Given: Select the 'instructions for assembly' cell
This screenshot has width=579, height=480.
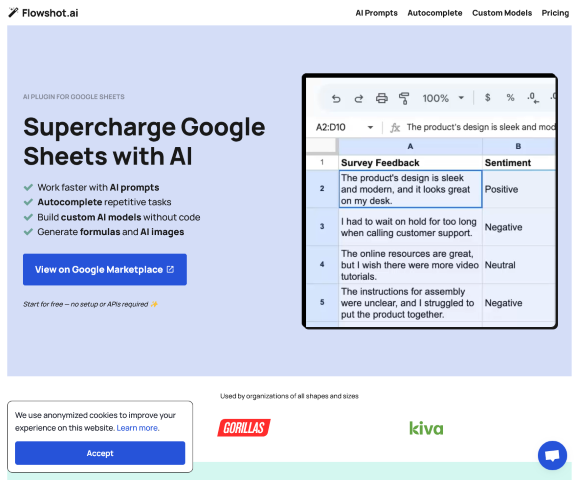Looking at the screenshot, I should (x=410, y=303).
